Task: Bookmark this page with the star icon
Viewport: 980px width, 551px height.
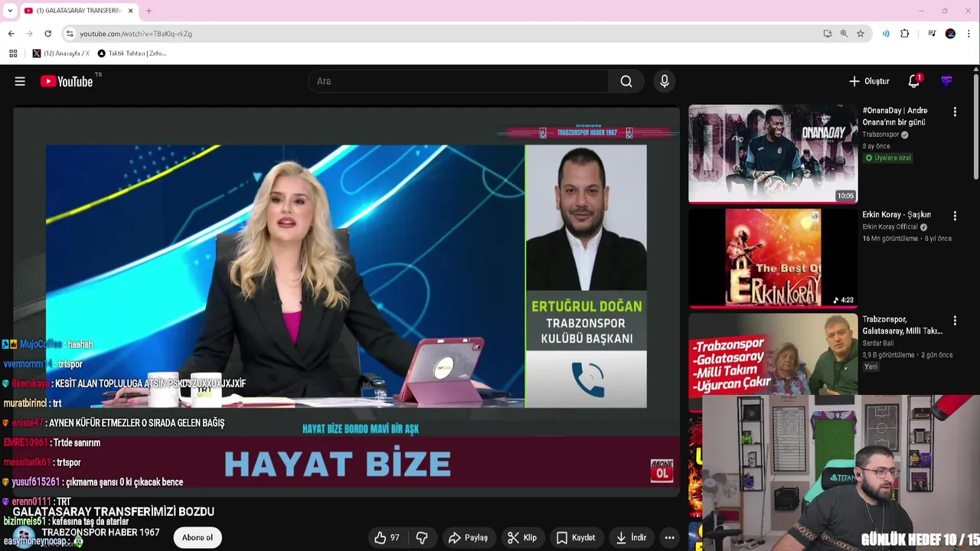Action: point(861,34)
